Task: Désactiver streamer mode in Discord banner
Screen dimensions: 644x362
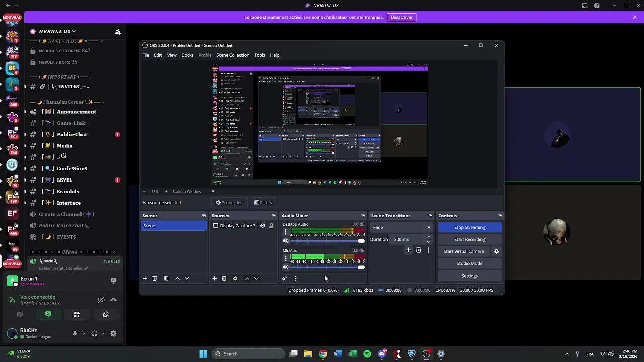Action: click(401, 17)
